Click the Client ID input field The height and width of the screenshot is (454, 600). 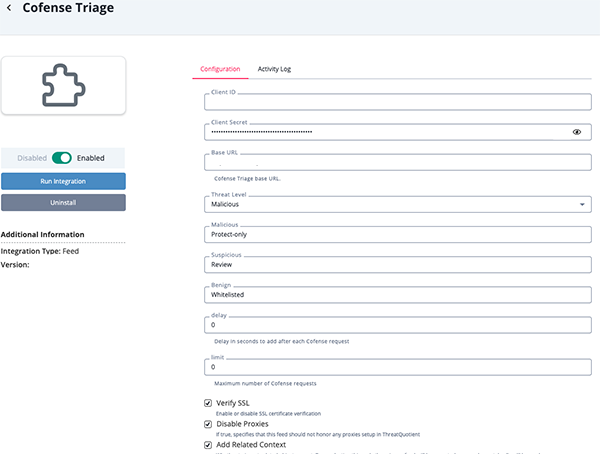[x=397, y=102]
